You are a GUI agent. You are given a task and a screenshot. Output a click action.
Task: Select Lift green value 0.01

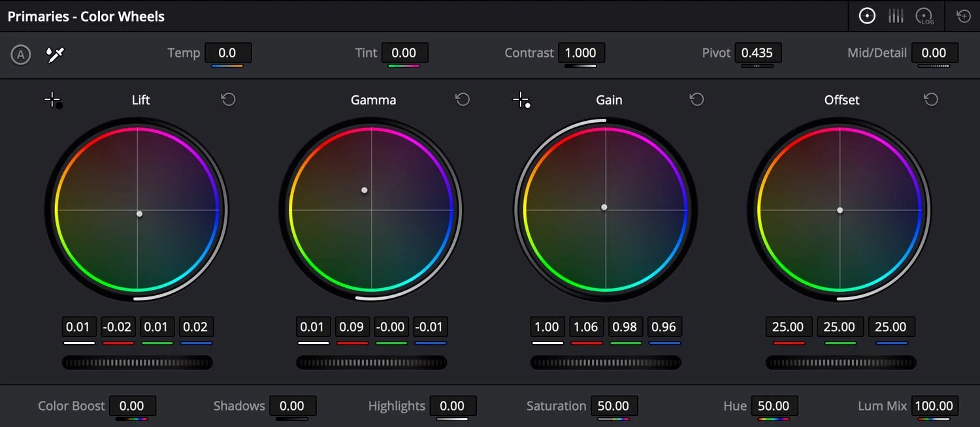click(157, 326)
